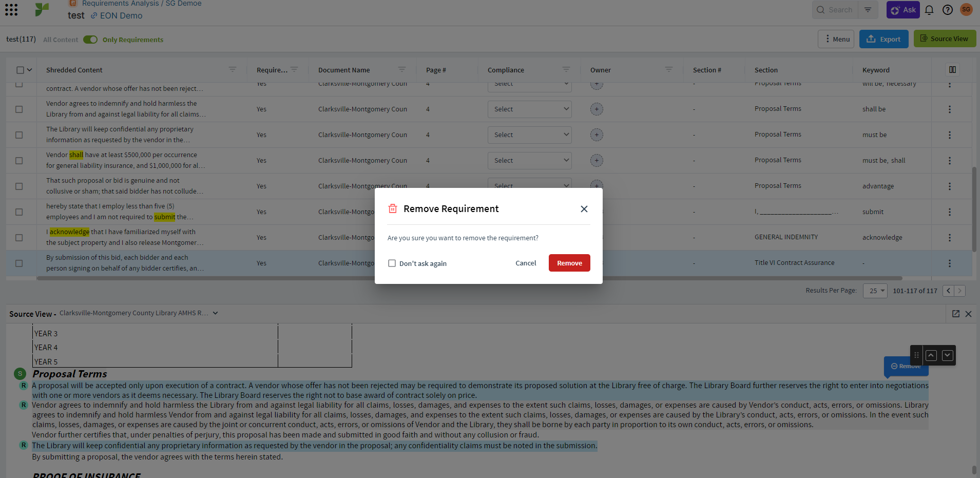Image resolution: width=980 pixels, height=478 pixels.
Task: Check the select-all header checkbox
Action: (x=20, y=70)
